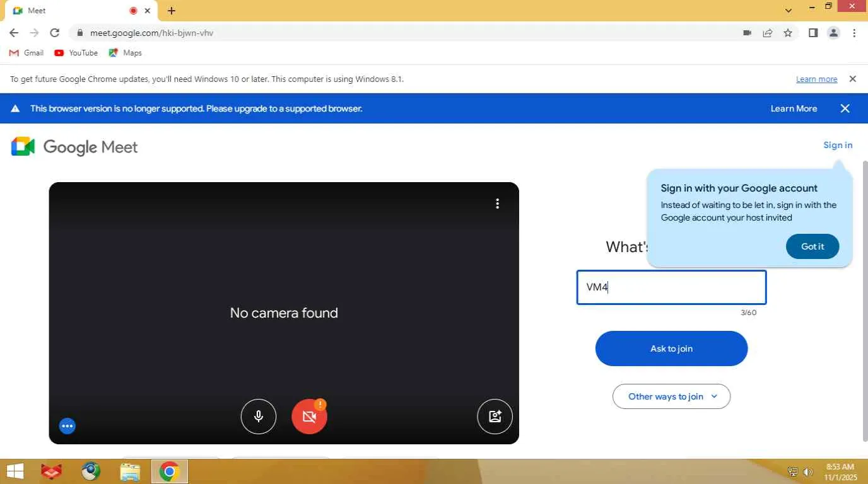
Task: Click the "Sign in with your Google account" heading
Action: [739, 188]
